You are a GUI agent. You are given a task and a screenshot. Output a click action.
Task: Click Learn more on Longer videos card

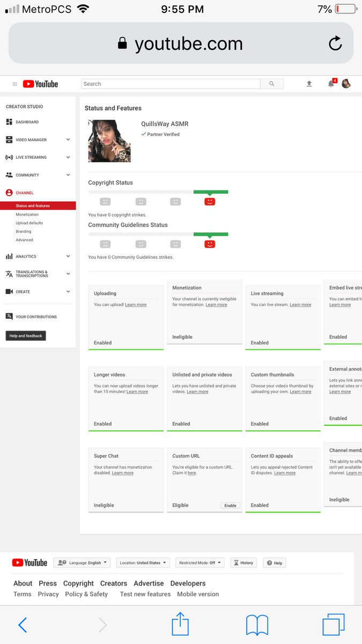click(137, 392)
